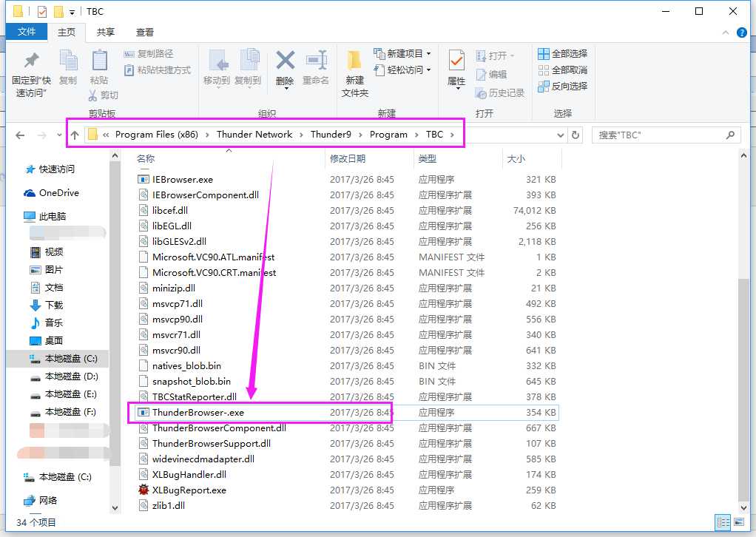Click the Copy (复制) ribbon icon
The height and width of the screenshot is (537, 756).
pos(68,61)
